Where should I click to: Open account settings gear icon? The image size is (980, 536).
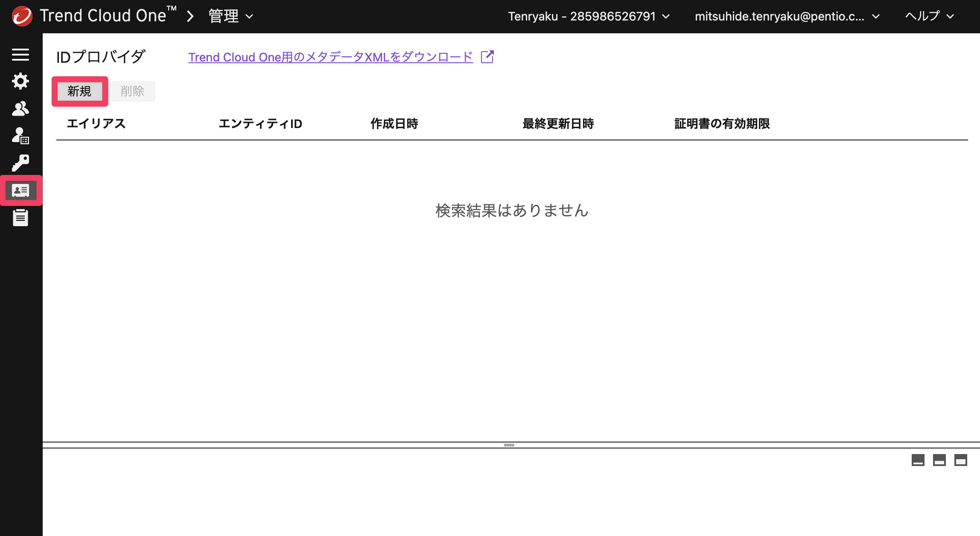pos(20,81)
